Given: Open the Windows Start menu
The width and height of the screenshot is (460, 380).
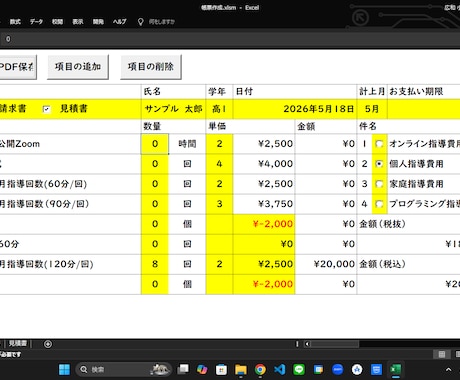Looking at the screenshot, I should (64, 369).
